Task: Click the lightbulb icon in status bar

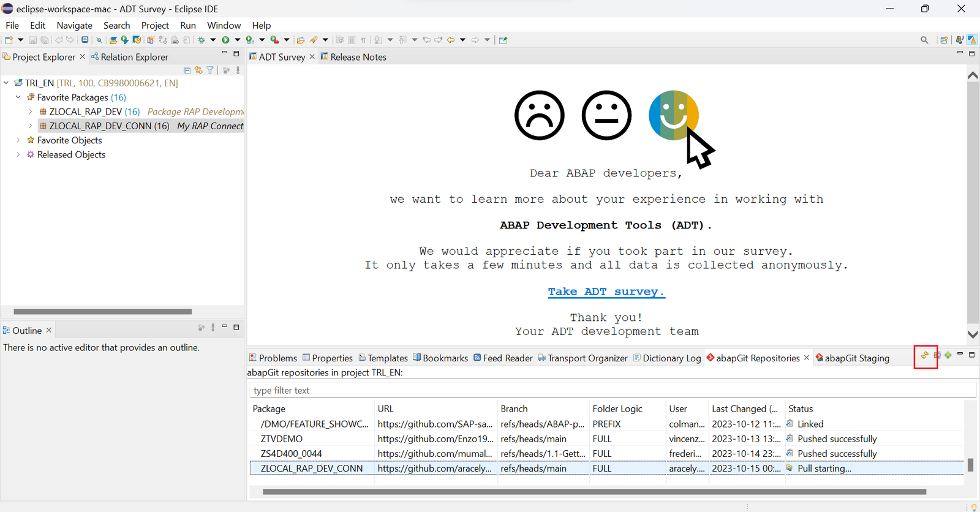Action: tap(974, 507)
